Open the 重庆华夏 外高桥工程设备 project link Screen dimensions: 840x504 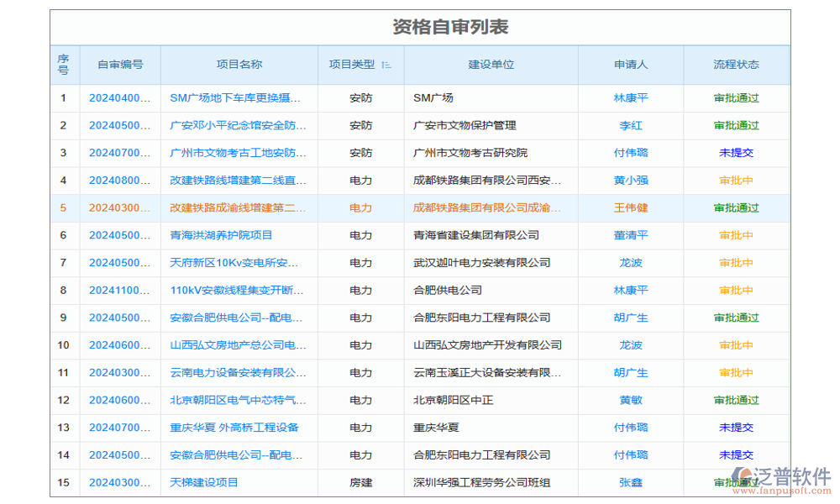click(234, 428)
